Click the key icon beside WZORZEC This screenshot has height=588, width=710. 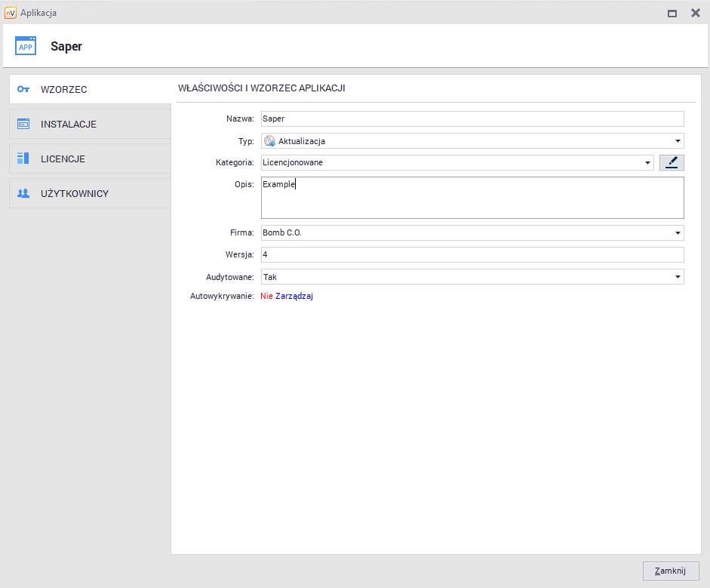pyautogui.click(x=23, y=89)
